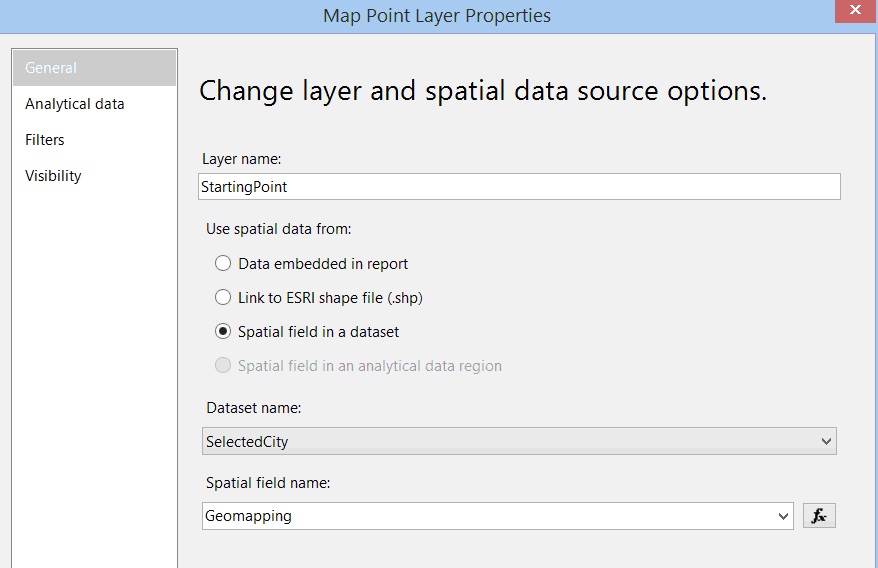This screenshot has height=568, width=878.
Task: Pick 'Spatial field in an analytical data region'
Action: pyautogui.click(x=223, y=366)
